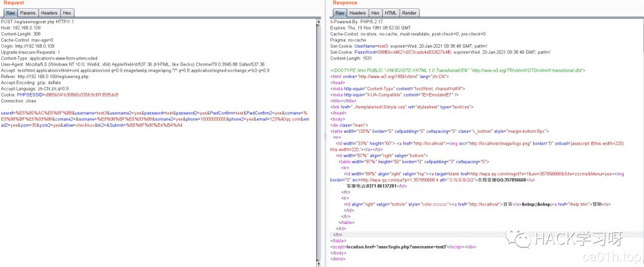Screen dimensions: 644x267
Task: Click the 'X-Powered-By: PHP/5.2.17' response header
Action: click(x=355, y=21)
